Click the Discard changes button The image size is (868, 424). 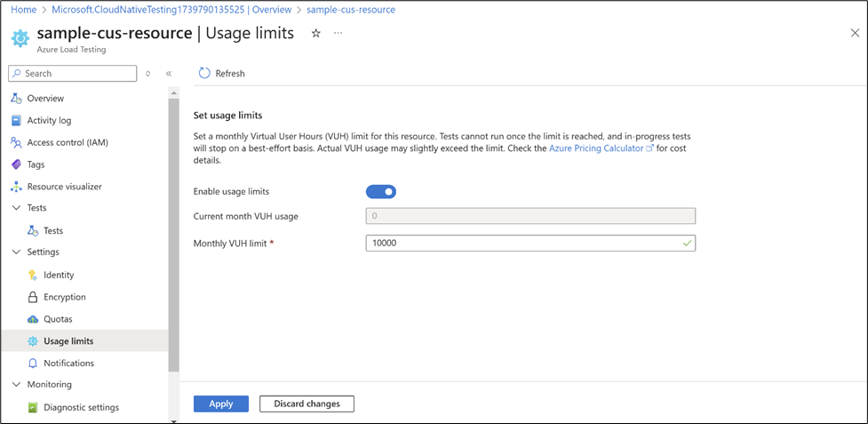[307, 404]
